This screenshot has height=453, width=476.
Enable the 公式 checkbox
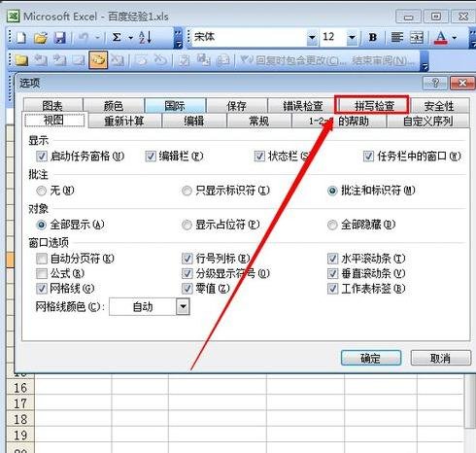(x=42, y=273)
